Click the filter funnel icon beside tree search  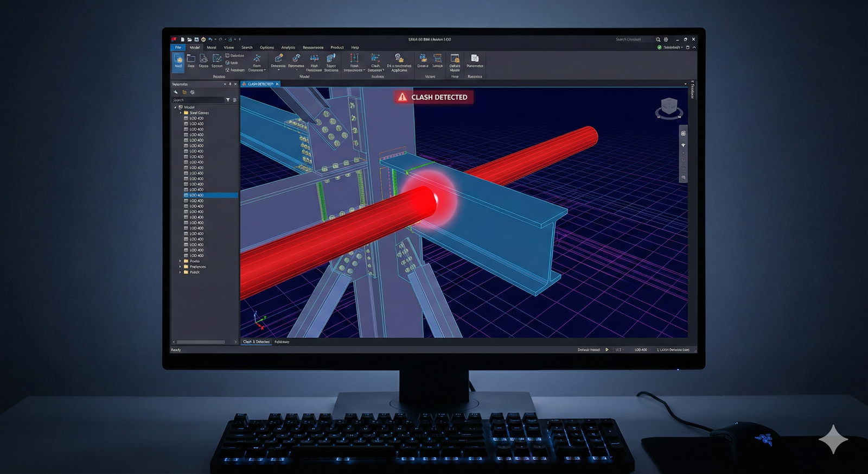(228, 100)
